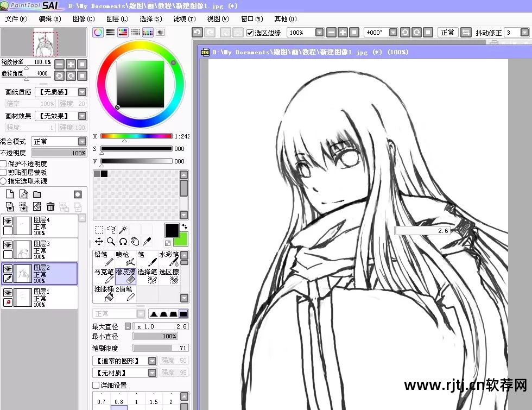Open the 画纸质感 dropdown
This screenshot has width=532, height=410.
[x=82, y=92]
